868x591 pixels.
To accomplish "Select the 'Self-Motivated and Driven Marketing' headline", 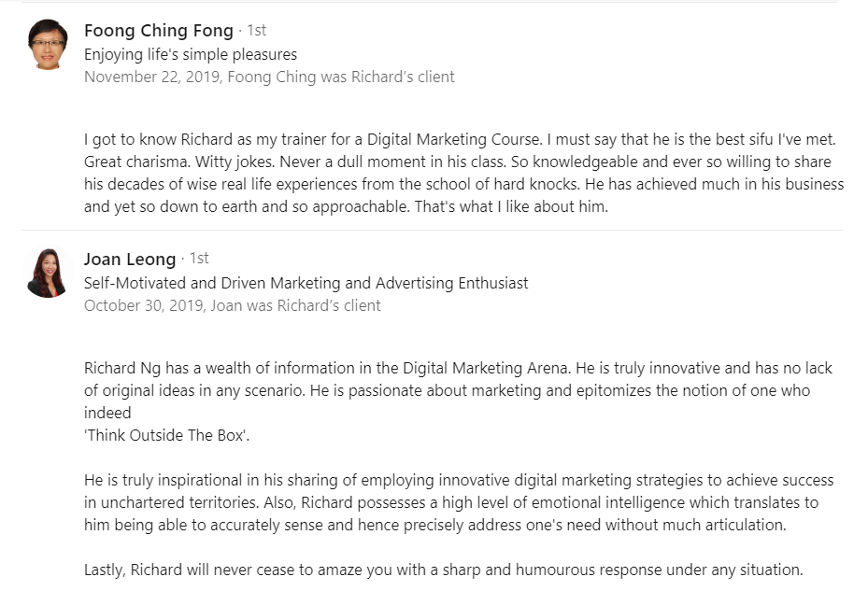I will (x=306, y=283).
